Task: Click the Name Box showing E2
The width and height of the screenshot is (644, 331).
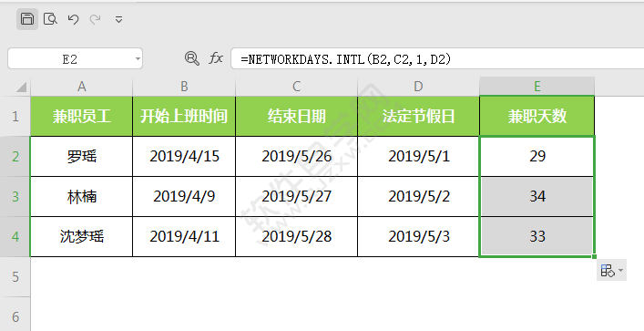Action: [x=76, y=58]
